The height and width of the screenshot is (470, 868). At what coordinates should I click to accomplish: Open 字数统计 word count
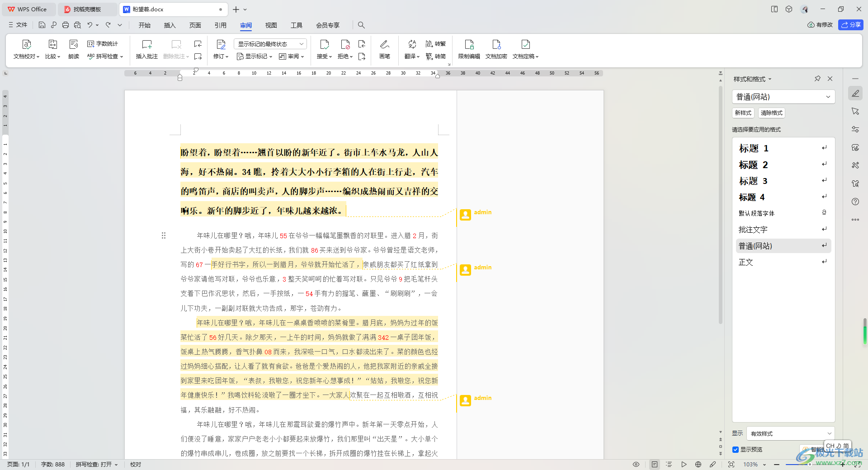103,44
